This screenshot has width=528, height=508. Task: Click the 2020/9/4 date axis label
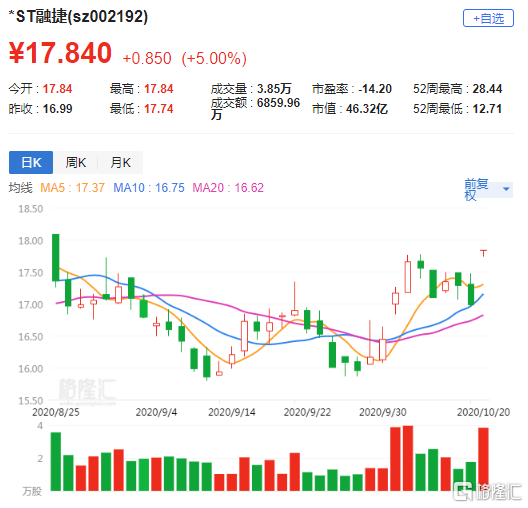click(x=156, y=412)
